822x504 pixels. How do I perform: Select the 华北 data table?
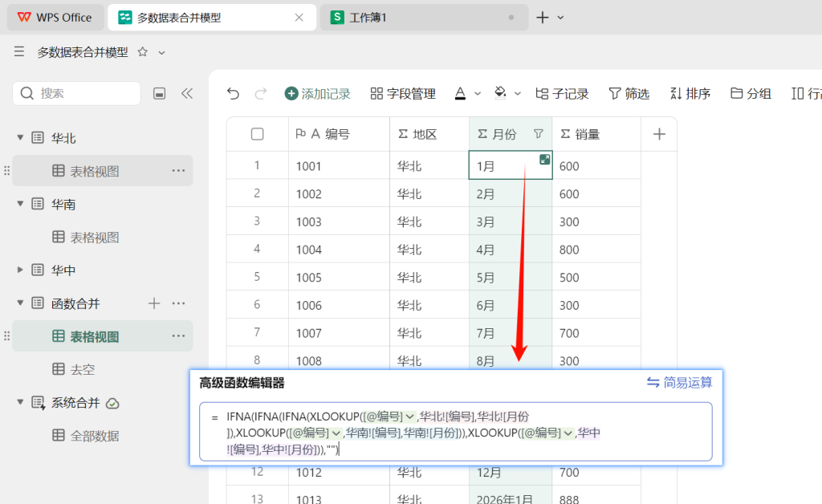[x=63, y=138]
